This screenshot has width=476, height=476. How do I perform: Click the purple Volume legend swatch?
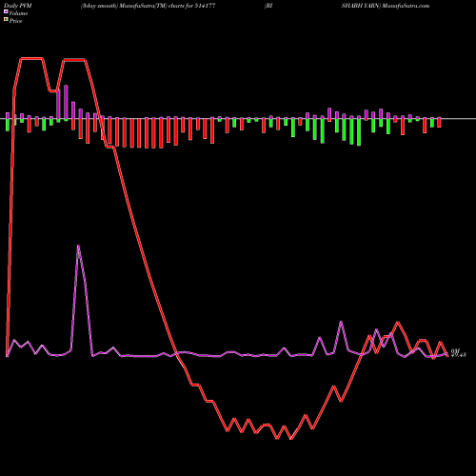click(6, 12)
